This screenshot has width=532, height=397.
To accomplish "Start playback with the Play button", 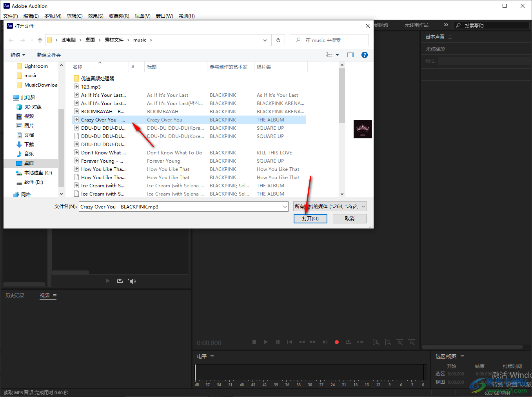I will coord(266,342).
